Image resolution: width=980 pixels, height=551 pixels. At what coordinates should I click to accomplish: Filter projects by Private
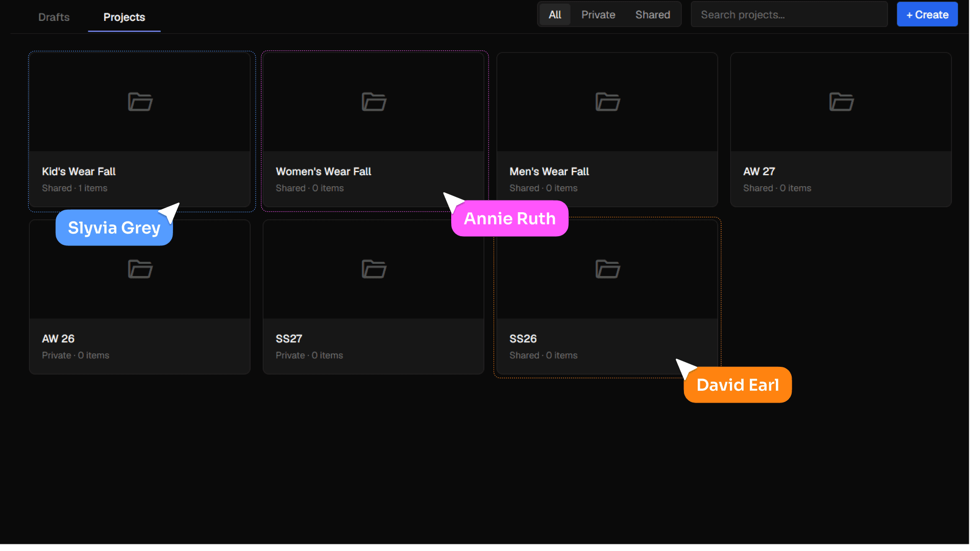point(598,15)
